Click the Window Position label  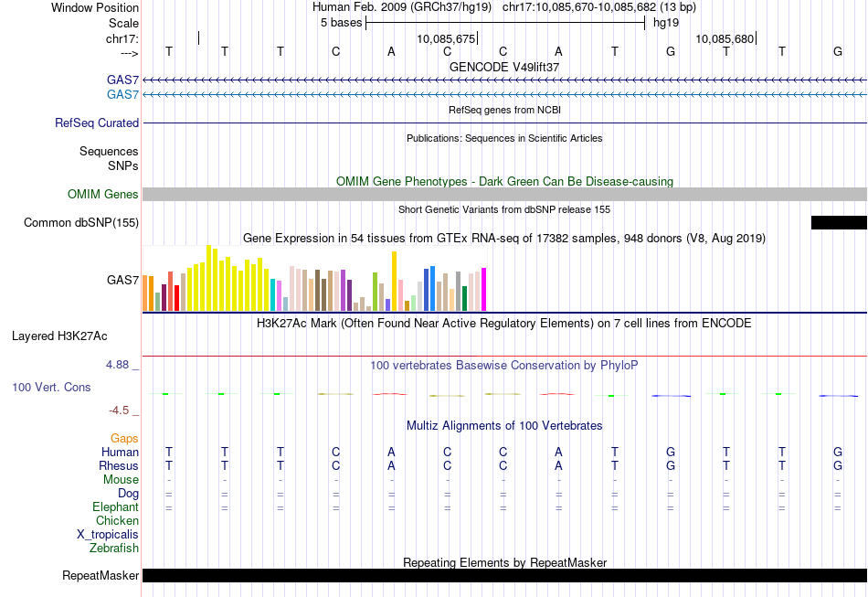click(95, 7)
